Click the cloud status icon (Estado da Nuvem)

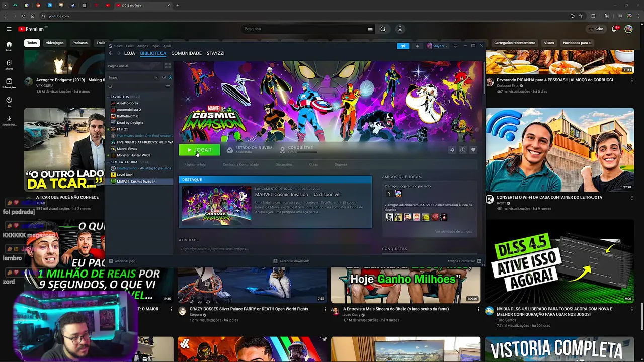click(x=230, y=150)
